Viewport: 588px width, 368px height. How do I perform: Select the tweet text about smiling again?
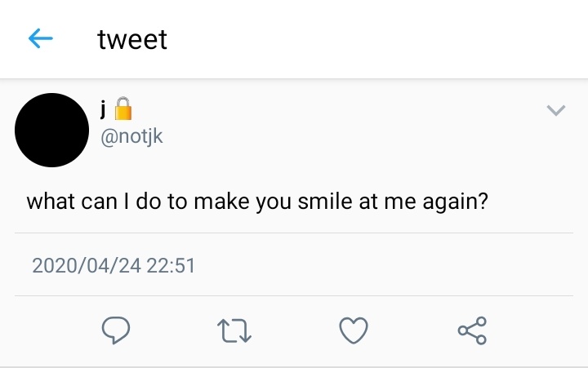coord(257,201)
